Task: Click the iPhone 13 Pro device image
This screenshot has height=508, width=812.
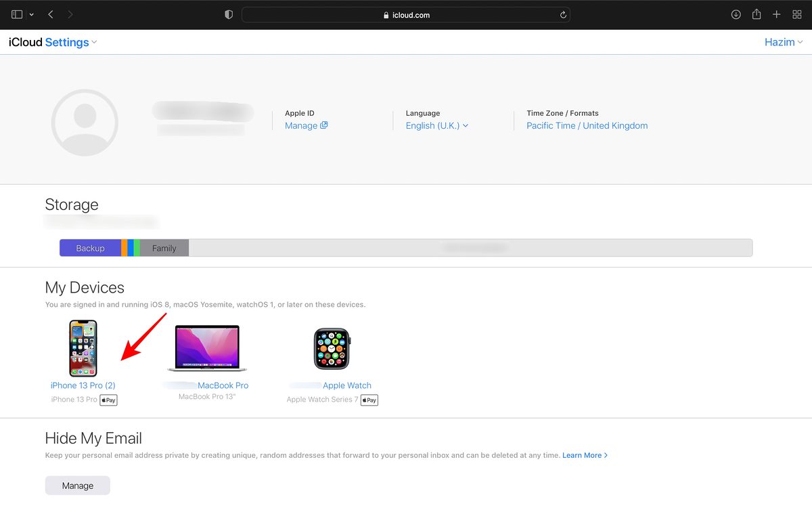Action: click(x=83, y=348)
